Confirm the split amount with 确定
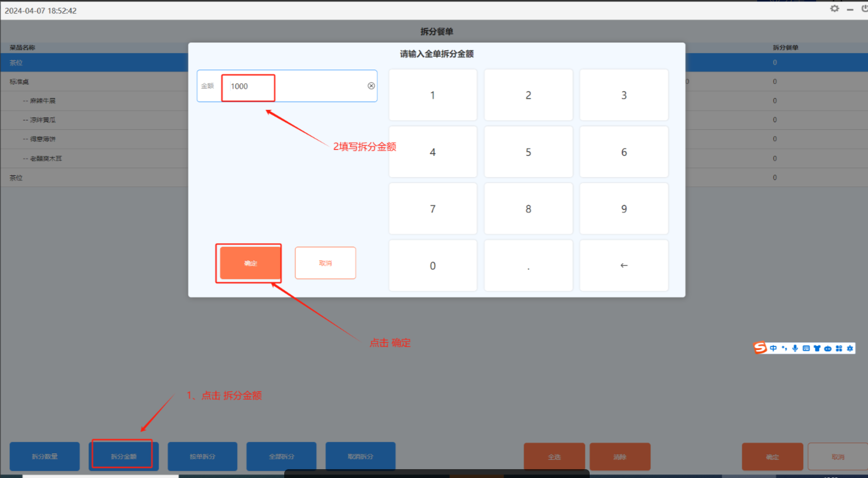 pyautogui.click(x=250, y=263)
